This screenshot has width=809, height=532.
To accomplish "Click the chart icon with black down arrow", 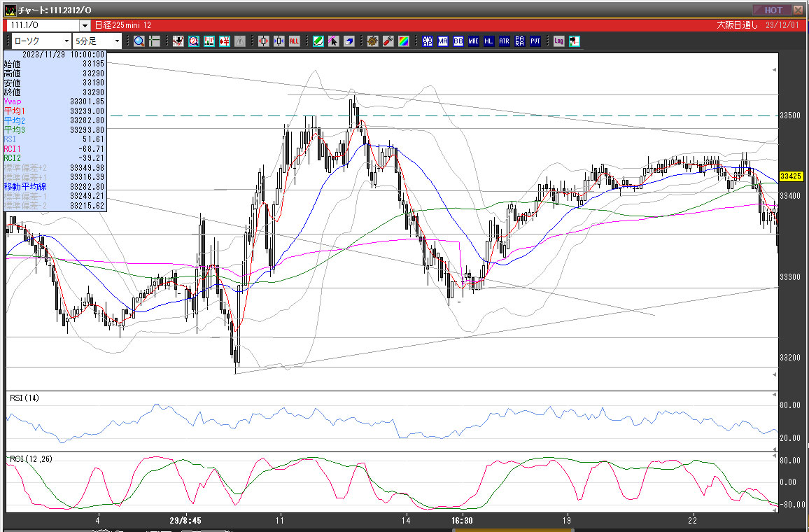I will click(x=178, y=41).
